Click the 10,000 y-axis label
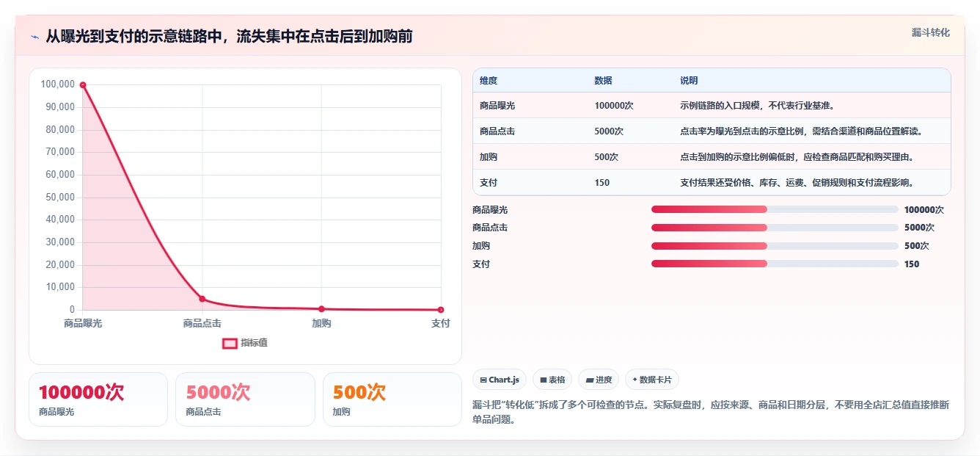Viewport: 980px width, 456px height. click(x=60, y=287)
